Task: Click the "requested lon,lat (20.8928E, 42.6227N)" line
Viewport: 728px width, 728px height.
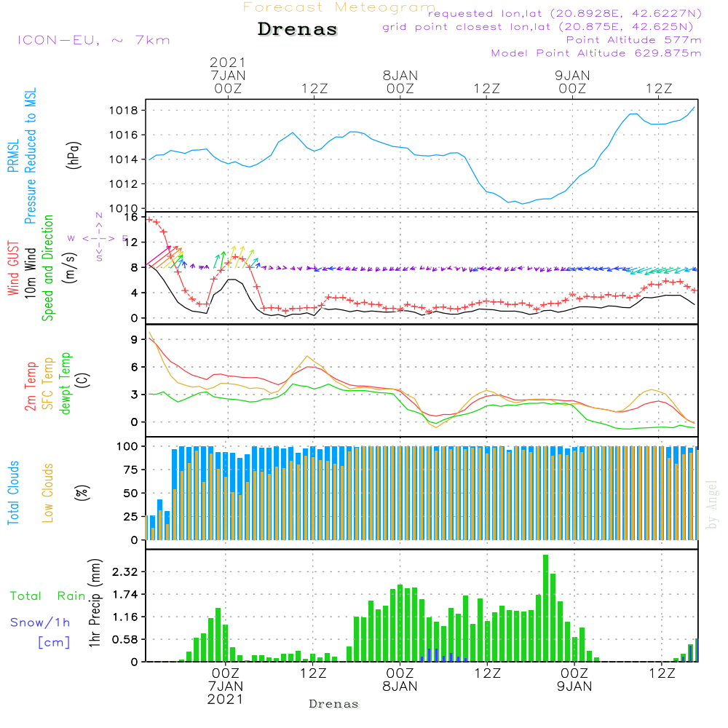Action: (565, 13)
